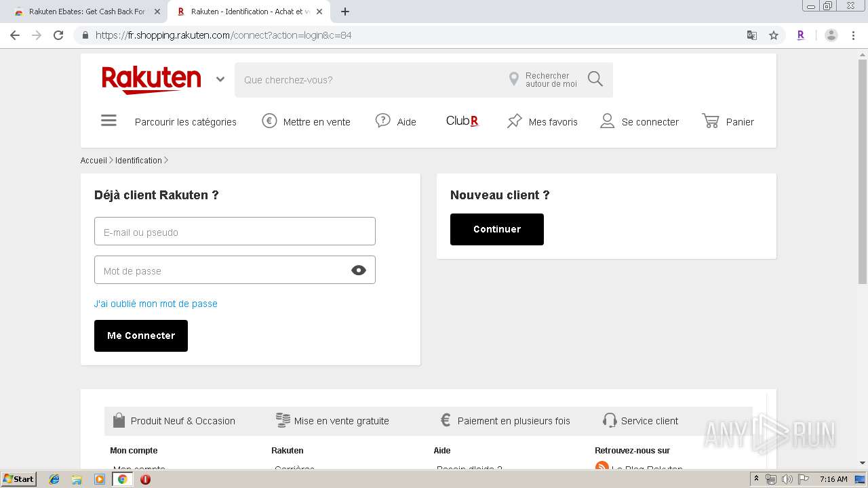Click the system clock 7:16 AM
The width and height of the screenshot is (868, 488).
tap(833, 479)
